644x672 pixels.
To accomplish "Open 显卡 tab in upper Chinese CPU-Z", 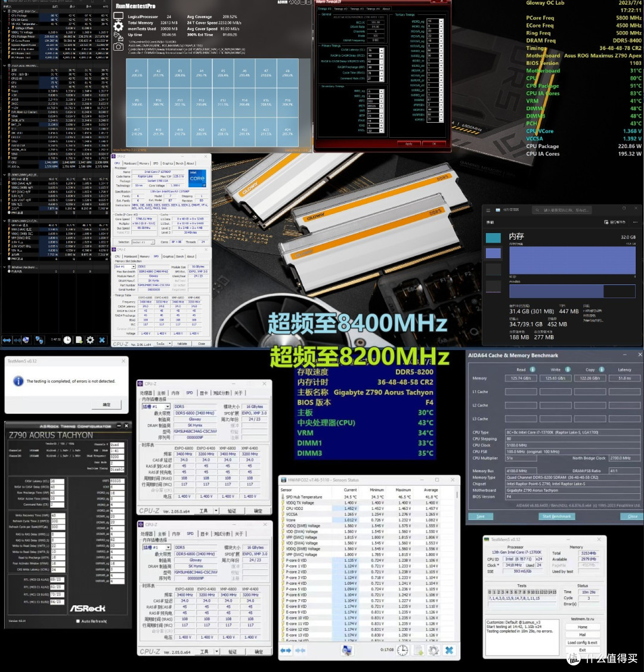I will click(x=203, y=392).
